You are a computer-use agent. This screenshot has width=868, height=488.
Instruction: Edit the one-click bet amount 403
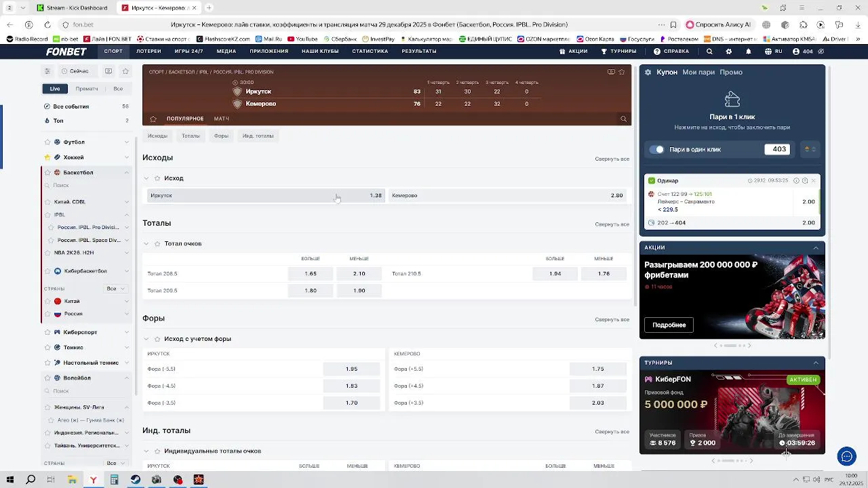tap(777, 149)
